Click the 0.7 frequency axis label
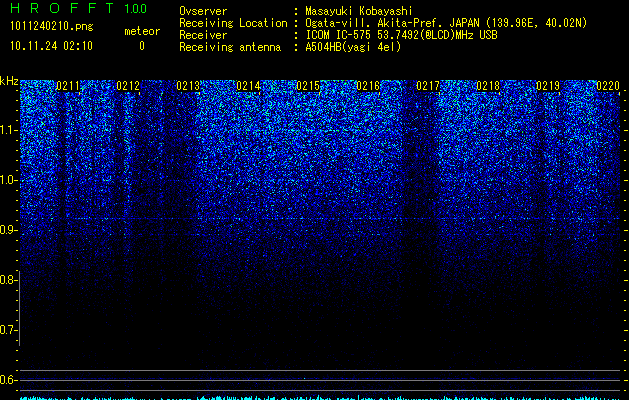This screenshot has height=400, width=629. (x=7, y=330)
